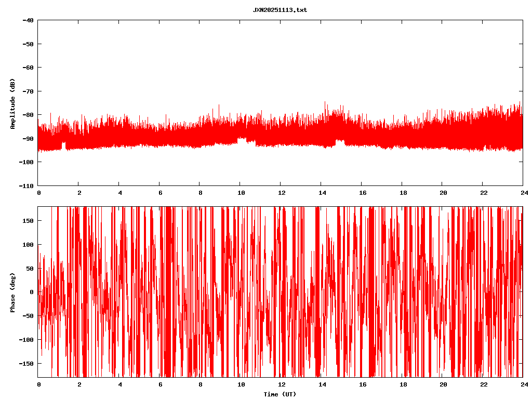The height and width of the screenshot is (399, 532).
Task: Click the amplitude notch near 15 UT
Action: (x=340, y=141)
